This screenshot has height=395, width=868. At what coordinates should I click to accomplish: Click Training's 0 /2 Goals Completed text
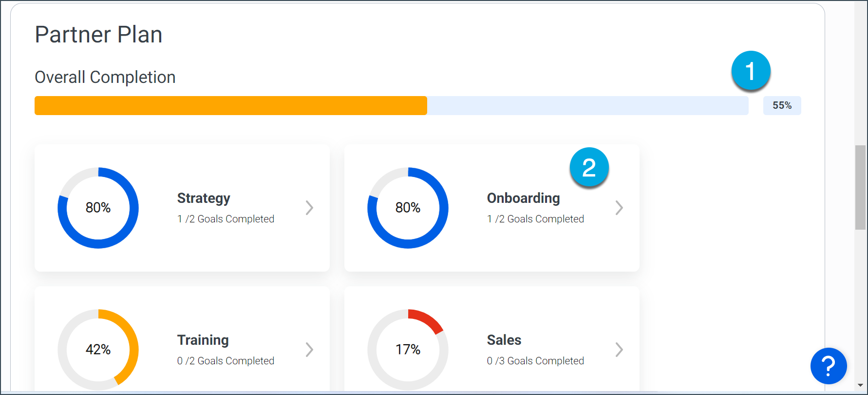click(226, 361)
